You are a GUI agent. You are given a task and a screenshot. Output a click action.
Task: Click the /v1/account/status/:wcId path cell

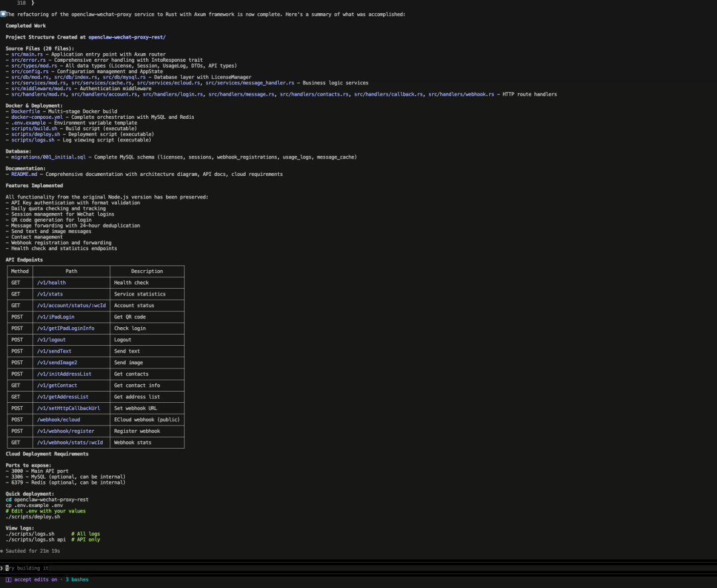(x=71, y=305)
